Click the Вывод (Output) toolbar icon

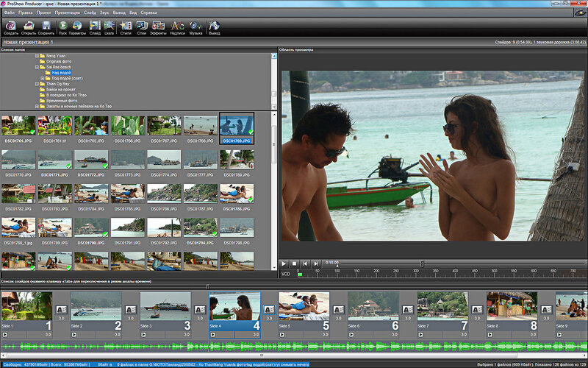click(214, 27)
